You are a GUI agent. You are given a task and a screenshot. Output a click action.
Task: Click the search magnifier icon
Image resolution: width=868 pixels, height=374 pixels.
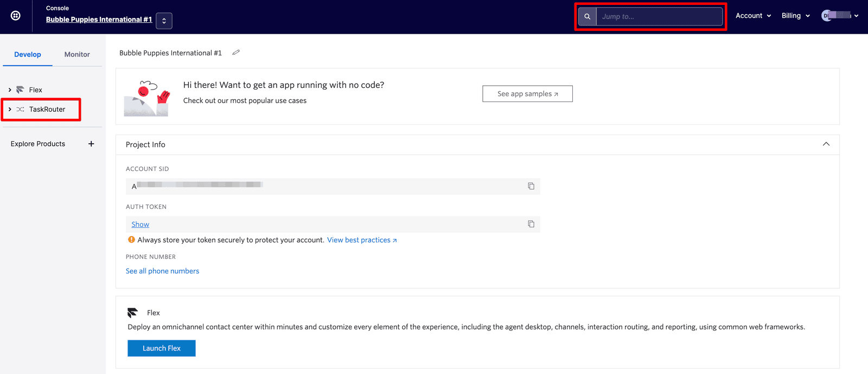[x=587, y=16]
